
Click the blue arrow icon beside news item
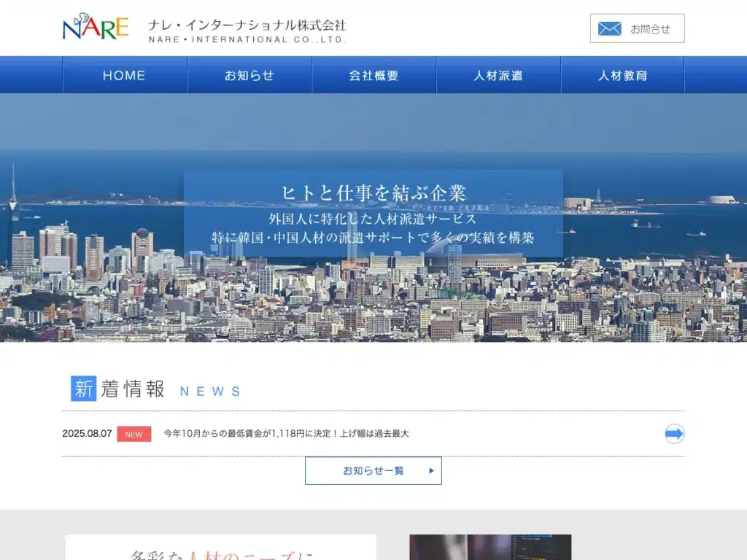click(674, 433)
